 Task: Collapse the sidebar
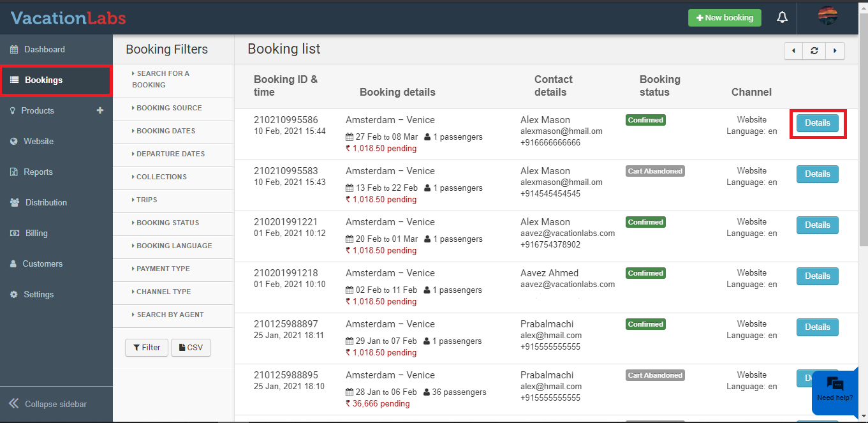click(48, 404)
